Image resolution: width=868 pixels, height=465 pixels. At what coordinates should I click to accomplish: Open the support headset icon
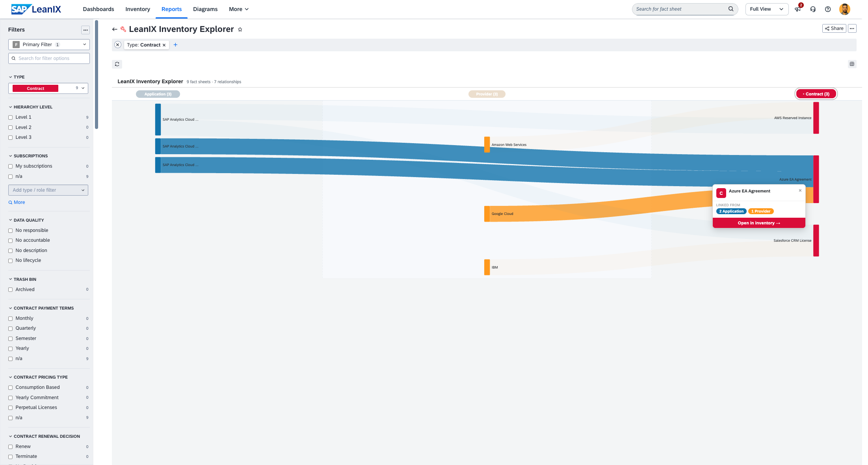tap(812, 9)
